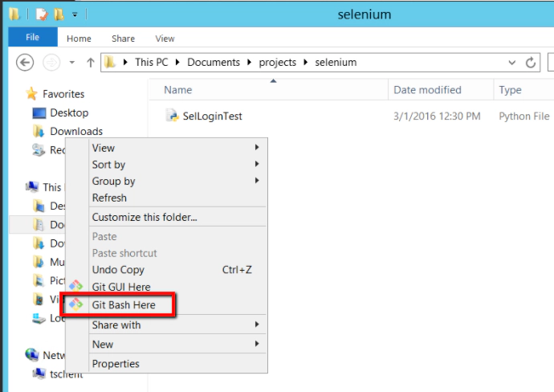Open the Group by submenu
The width and height of the screenshot is (554, 392).
point(177,181)
